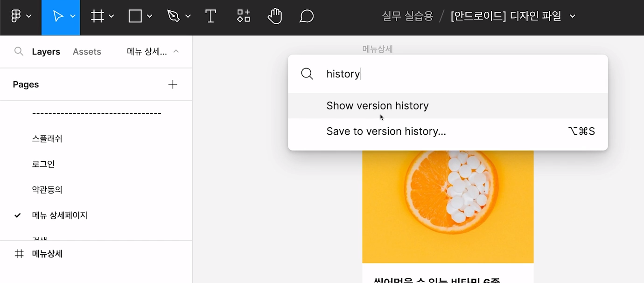Choose Save to version history
Viewport: 644px width, 283px height.
(448, 131)
